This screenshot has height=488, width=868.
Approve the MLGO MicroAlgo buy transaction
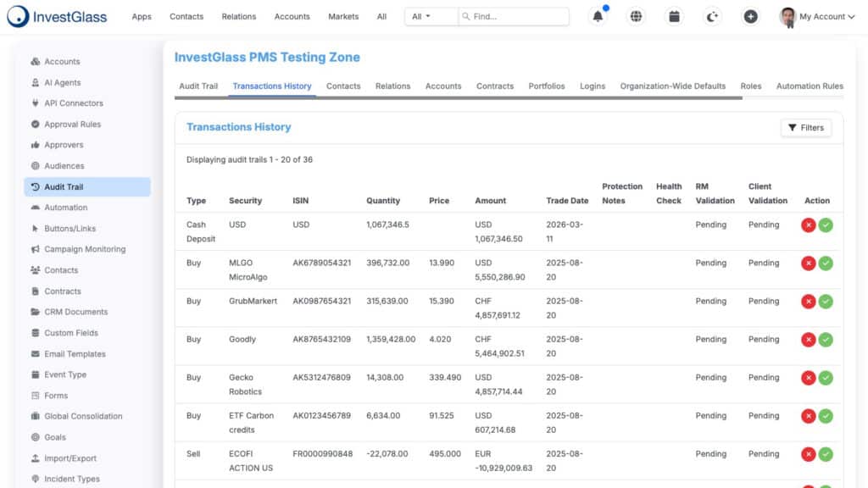(826, 263)
